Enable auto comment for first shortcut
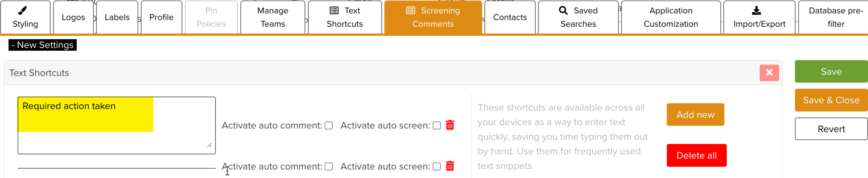868x178 pixels. (328, 125)
